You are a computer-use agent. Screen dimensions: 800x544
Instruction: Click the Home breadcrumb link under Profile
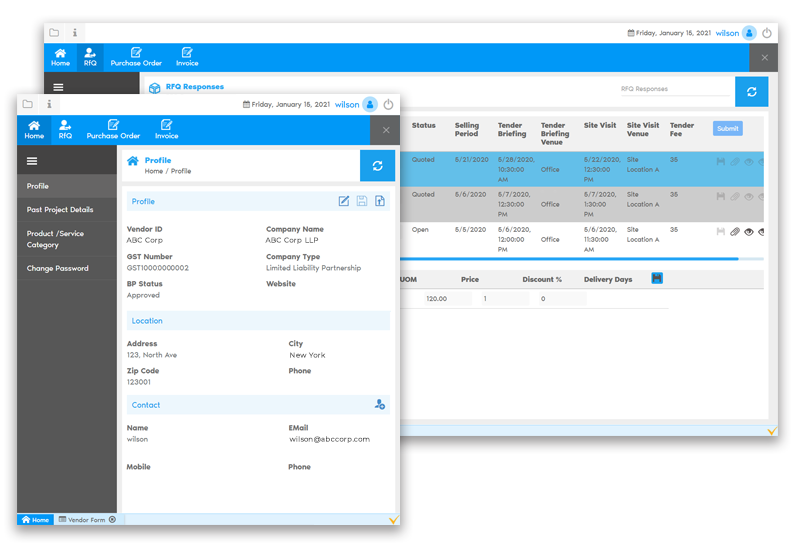coord(153,171)
